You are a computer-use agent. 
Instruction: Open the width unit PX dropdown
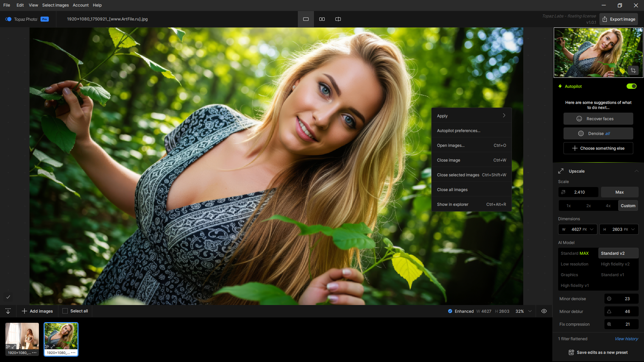(x=592, y=229)
